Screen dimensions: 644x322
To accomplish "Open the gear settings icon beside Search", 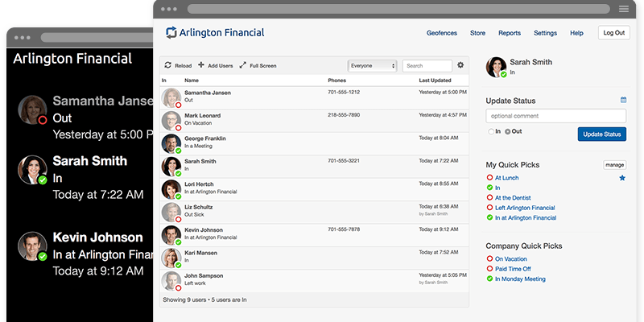I will point(460,65).
